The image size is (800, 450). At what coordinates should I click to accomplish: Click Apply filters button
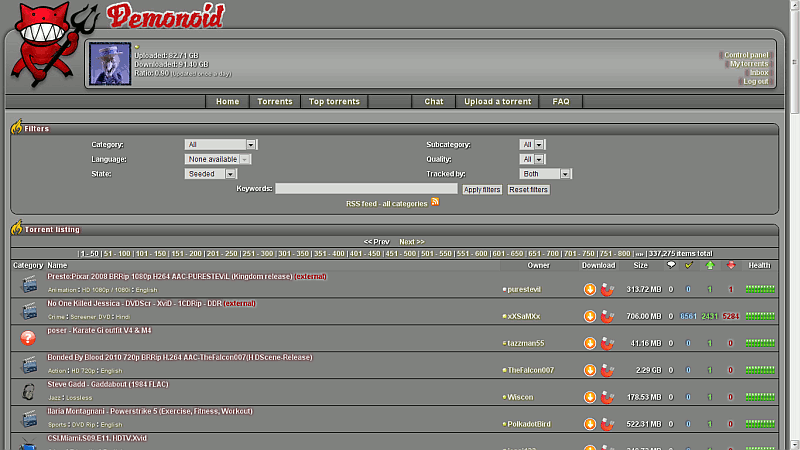point(482,189)
